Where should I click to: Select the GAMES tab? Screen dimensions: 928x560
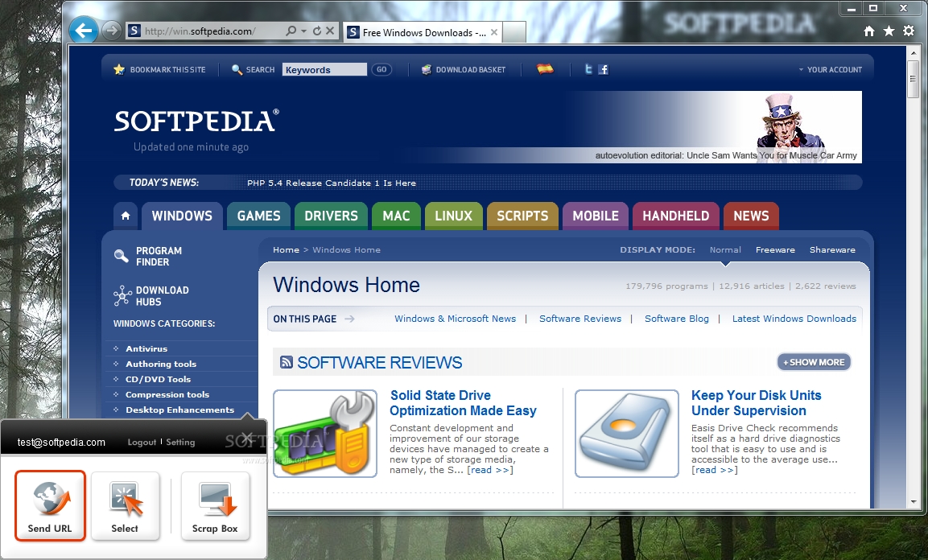258,216
